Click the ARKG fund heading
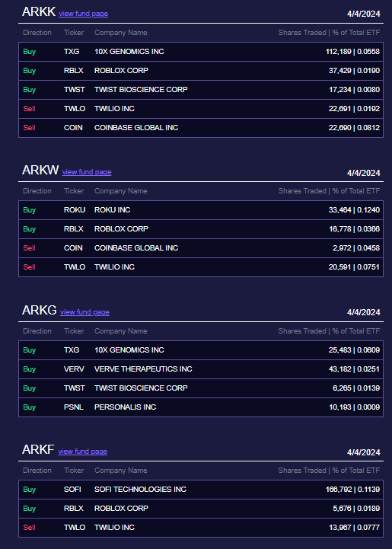The image size is (392, 549). [x=40, y=310]
